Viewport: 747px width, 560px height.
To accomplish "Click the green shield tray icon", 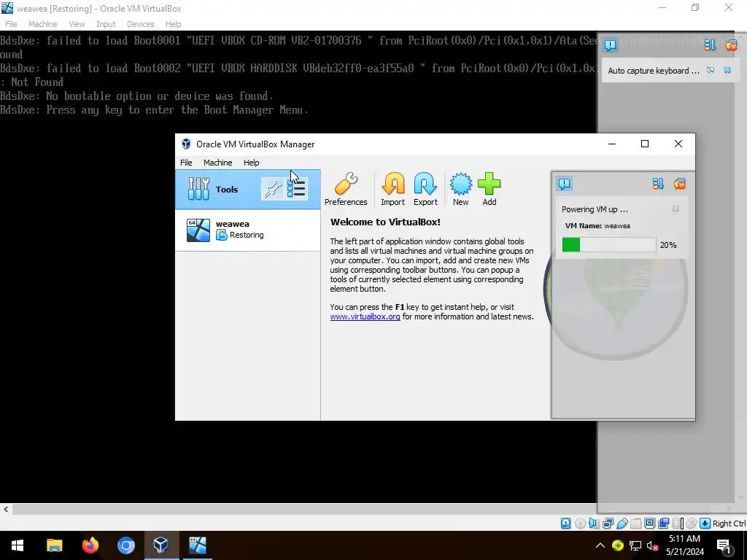I will coord(618,545).
